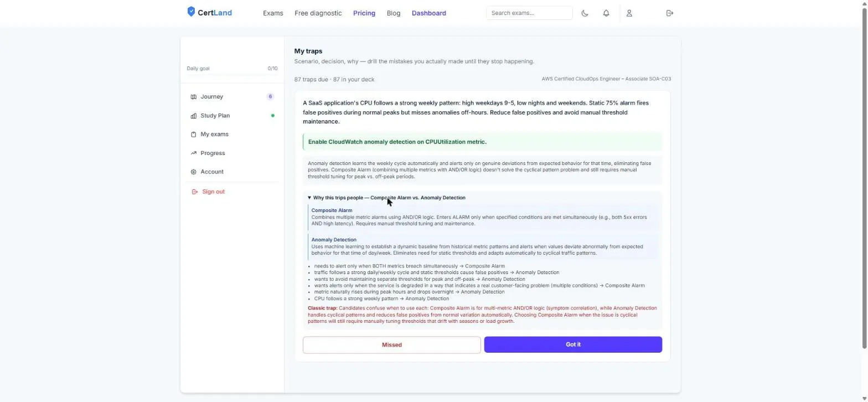The height and width of the screenshot is (402, 868).
Task: Open the Exams menu item
Action: point(273,13)
